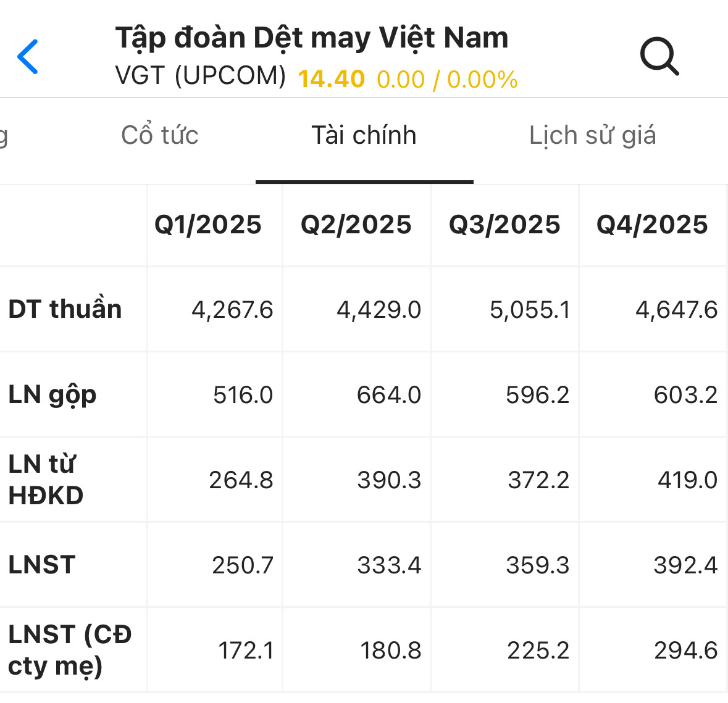This screenshot has height=703, width=728.
Task: Select the Q3/2025 column header
Action: pos(504,225)
